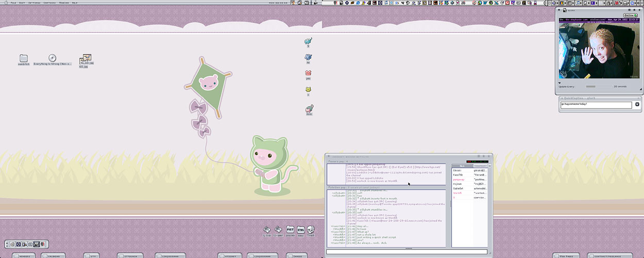This screenshot has width=644, height=258.
Task: Click the QuickCaption text field
Action: pyautogui.click(x=596, y=104)
